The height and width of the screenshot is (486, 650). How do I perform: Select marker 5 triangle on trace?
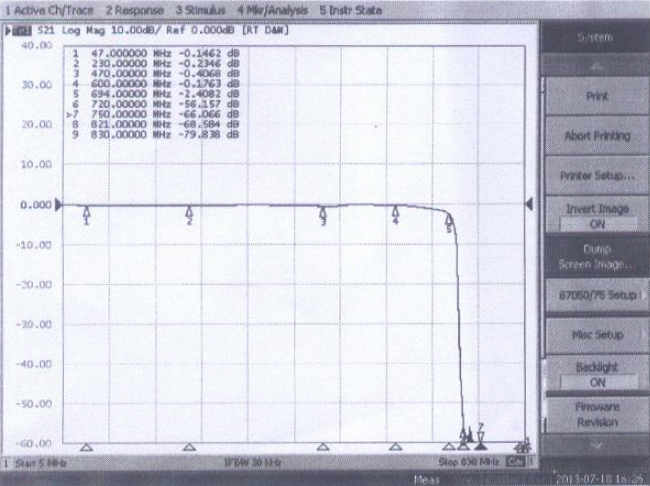pyautogui.click(x=449, y=219)
